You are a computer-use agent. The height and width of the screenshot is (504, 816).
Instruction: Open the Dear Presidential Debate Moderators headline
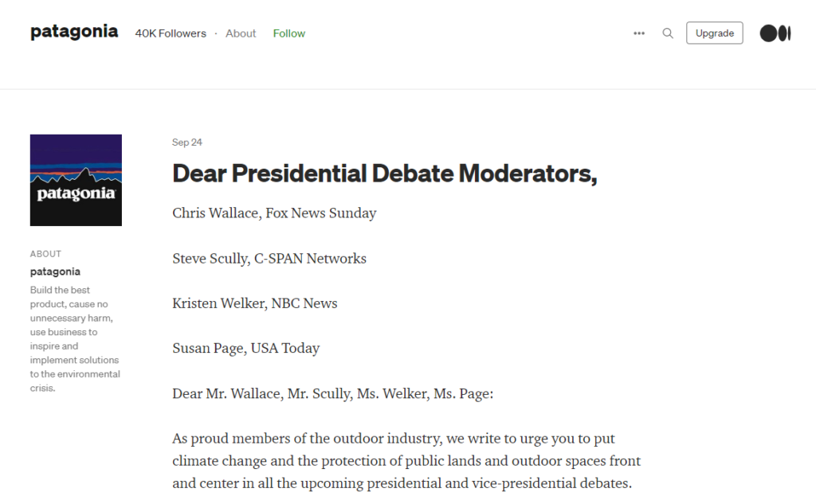pyautogui.click(x=385, y=174)
